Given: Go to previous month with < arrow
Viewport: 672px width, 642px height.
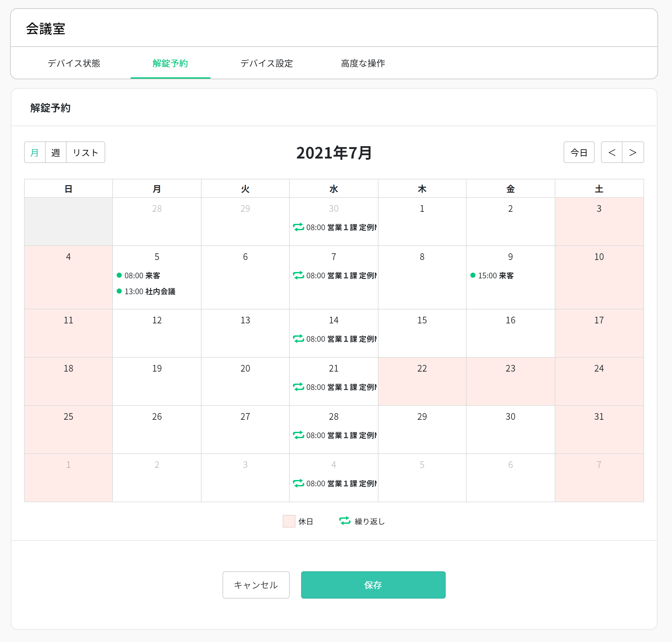Looking at the screenshot, I should (x=612, y=152).
